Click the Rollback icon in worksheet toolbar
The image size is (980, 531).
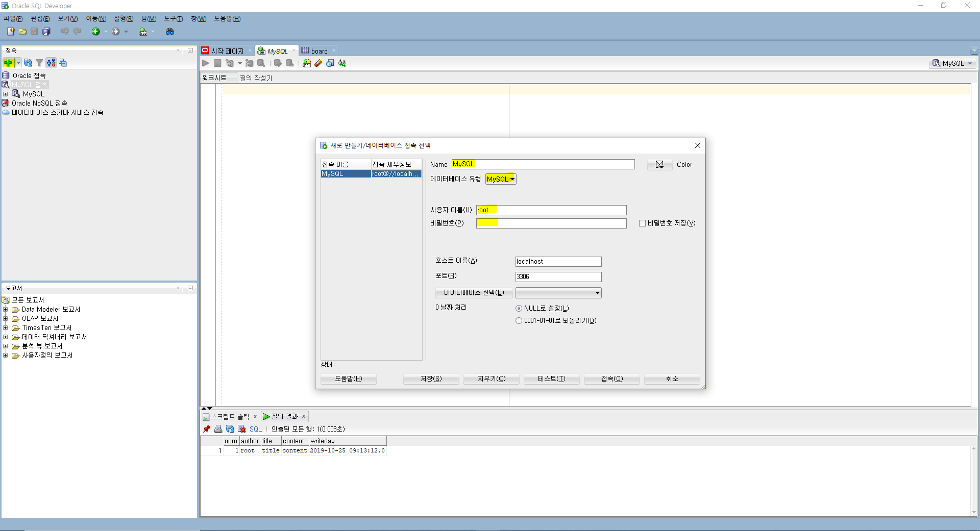click(290, 63)
